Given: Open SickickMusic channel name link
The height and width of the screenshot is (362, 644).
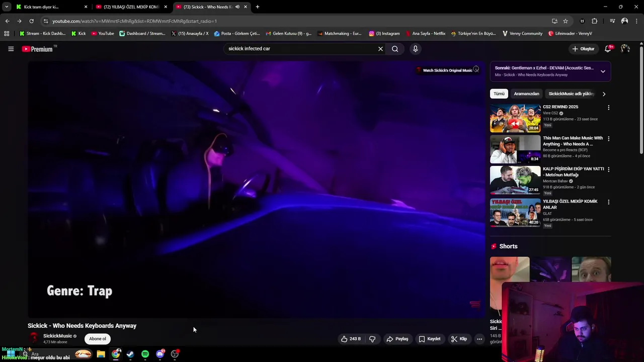Looking at the screenshot, I should coord(57,336).
